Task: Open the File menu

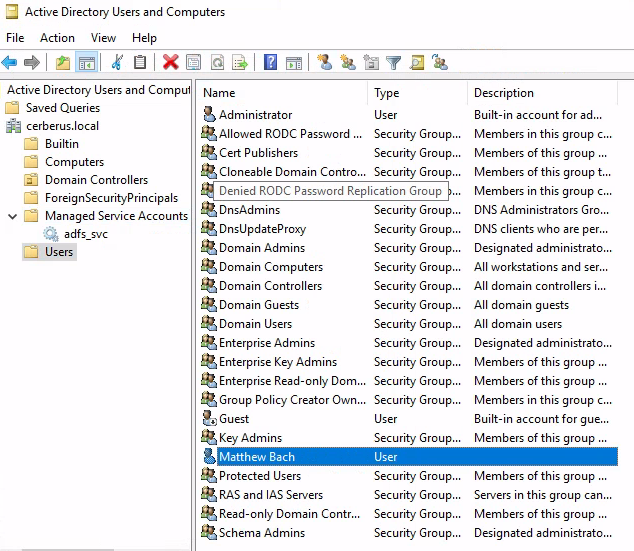Action: pyautogui.click(x=15, y=38)
